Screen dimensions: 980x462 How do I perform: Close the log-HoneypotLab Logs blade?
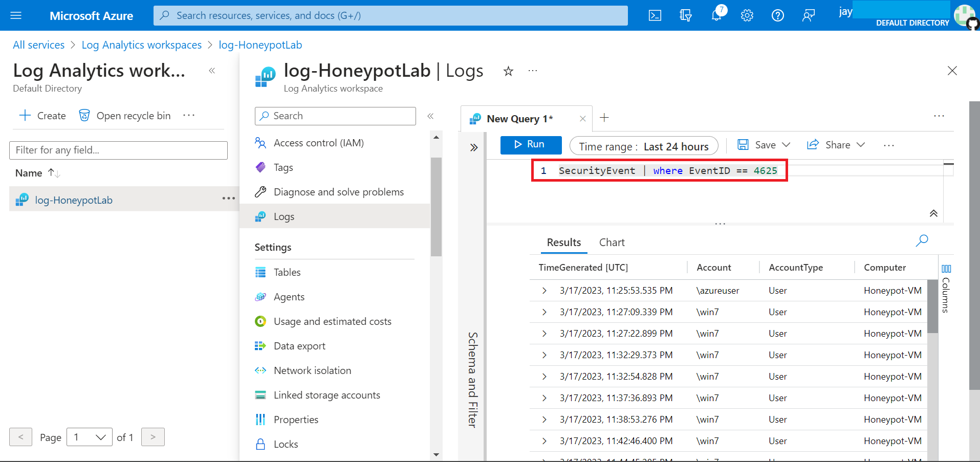952,71
